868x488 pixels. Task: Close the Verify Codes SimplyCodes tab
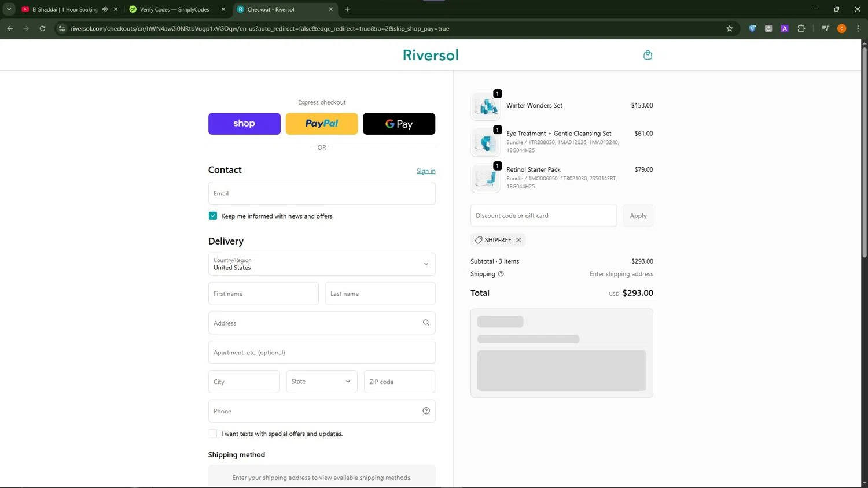[x=223, y=9]
